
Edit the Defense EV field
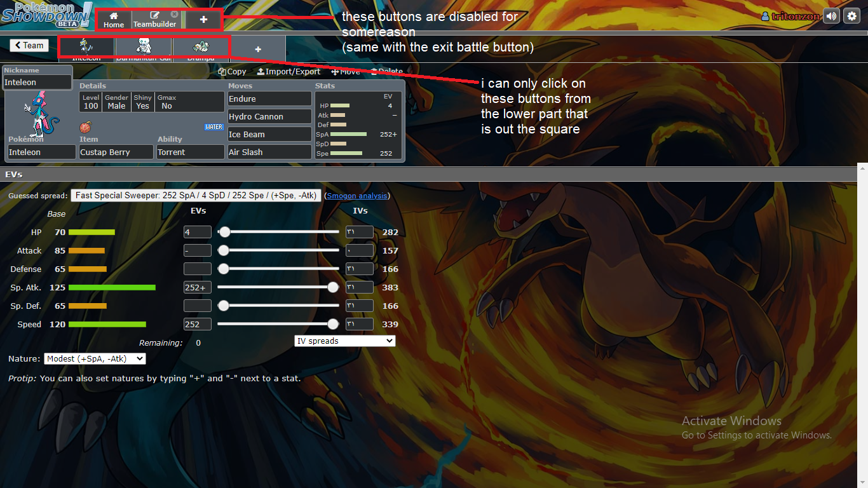(x=197, y=269)
